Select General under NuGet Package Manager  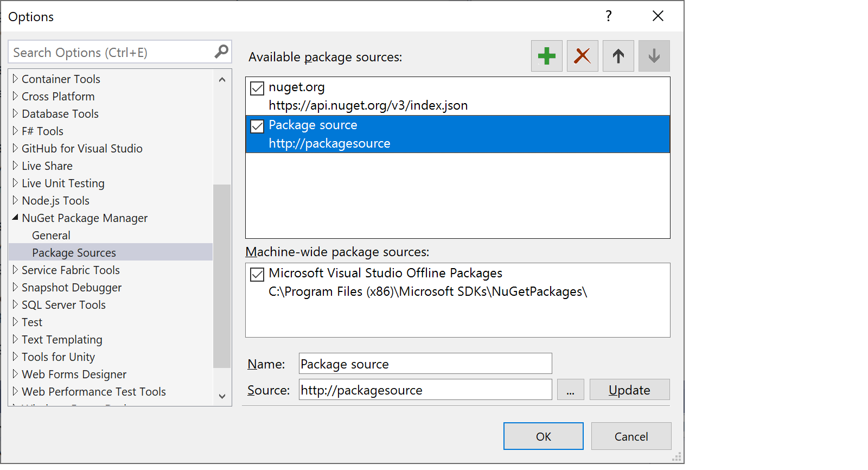pyautogui.click(x=51, y=236)
